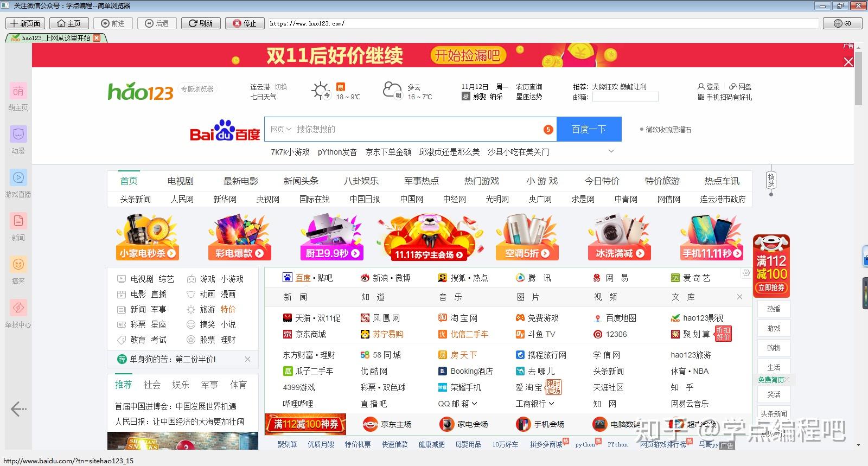This screenshot has height=466, width=868.
Task: Select the 体育 news tab
Action: [x=238, y=385]
